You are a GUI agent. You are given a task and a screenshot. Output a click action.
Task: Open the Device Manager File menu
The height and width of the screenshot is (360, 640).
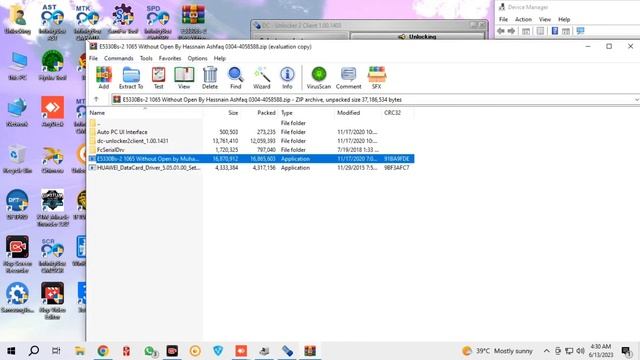click(503, 19)
